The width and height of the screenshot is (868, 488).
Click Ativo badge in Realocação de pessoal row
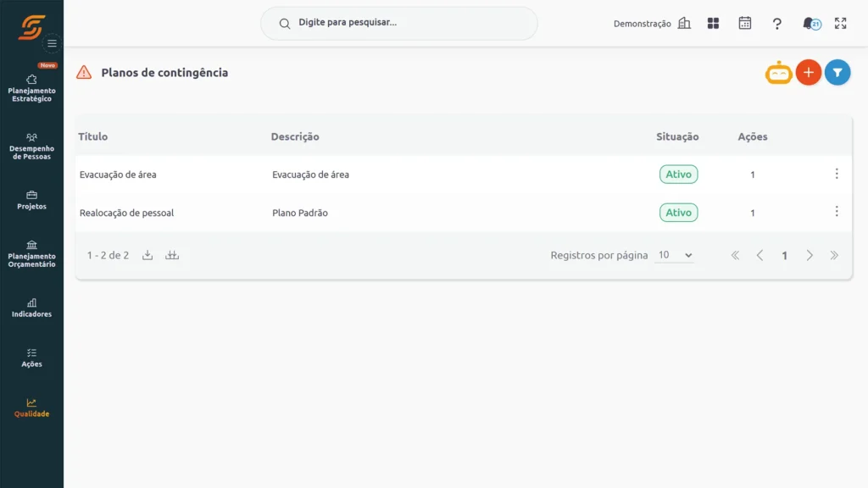tap(679, 213)
